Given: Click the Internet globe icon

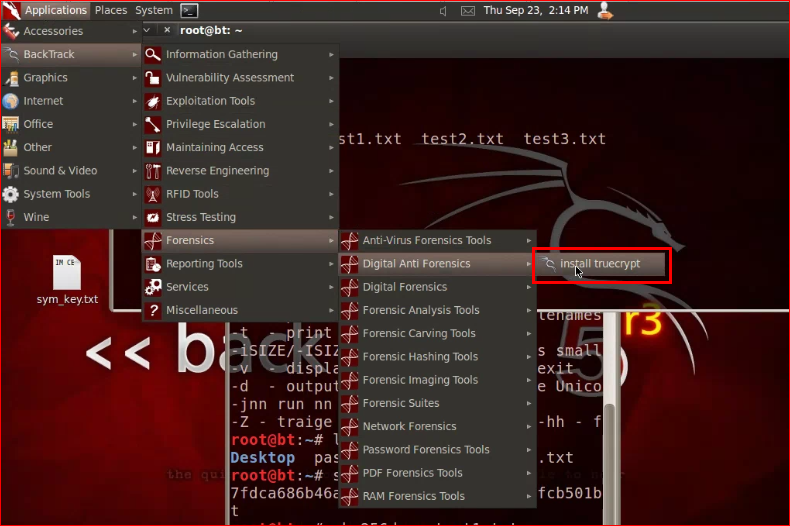Looking at the screenshot, I should [x=11, y=101].
